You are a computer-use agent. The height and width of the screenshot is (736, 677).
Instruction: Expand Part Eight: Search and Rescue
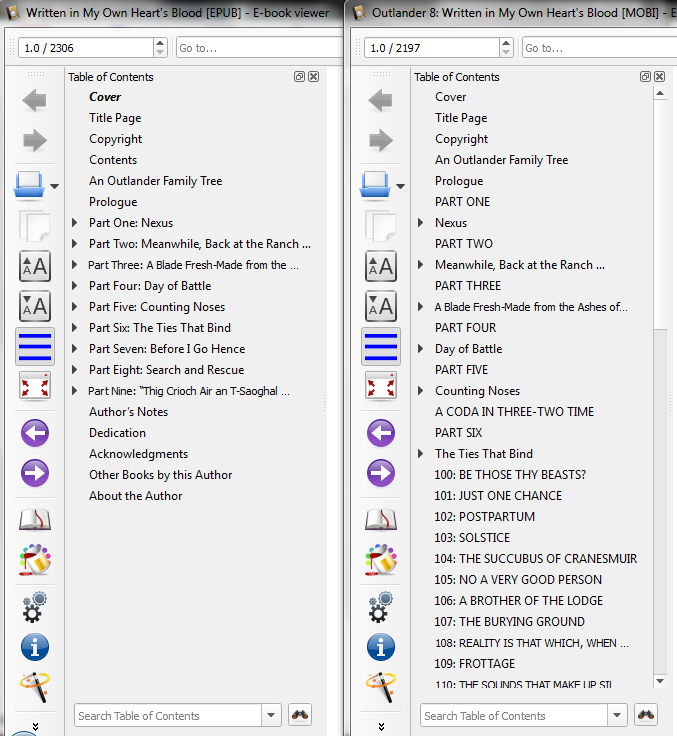pyautogui.click(x=74, y=370)
